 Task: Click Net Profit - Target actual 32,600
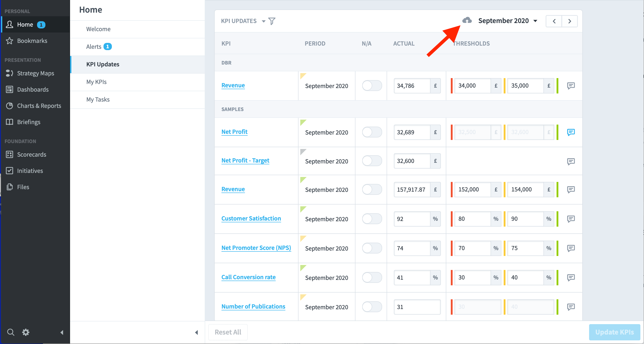(x=412, y=161)
